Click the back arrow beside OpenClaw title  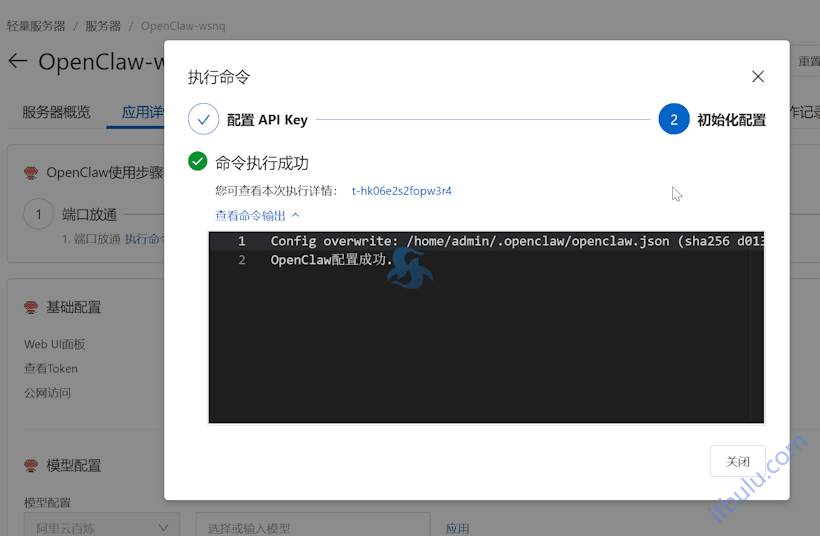pyautogui.click(x=18, y=61)
